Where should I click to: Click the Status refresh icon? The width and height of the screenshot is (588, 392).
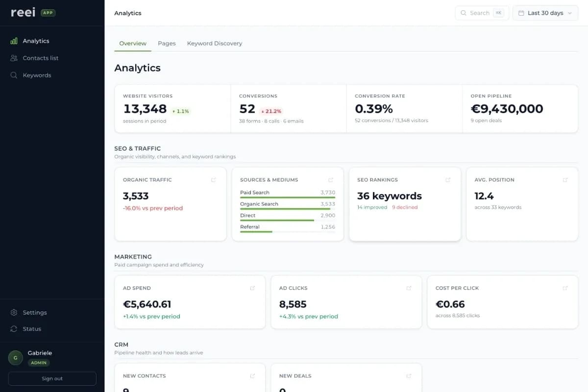14,329
